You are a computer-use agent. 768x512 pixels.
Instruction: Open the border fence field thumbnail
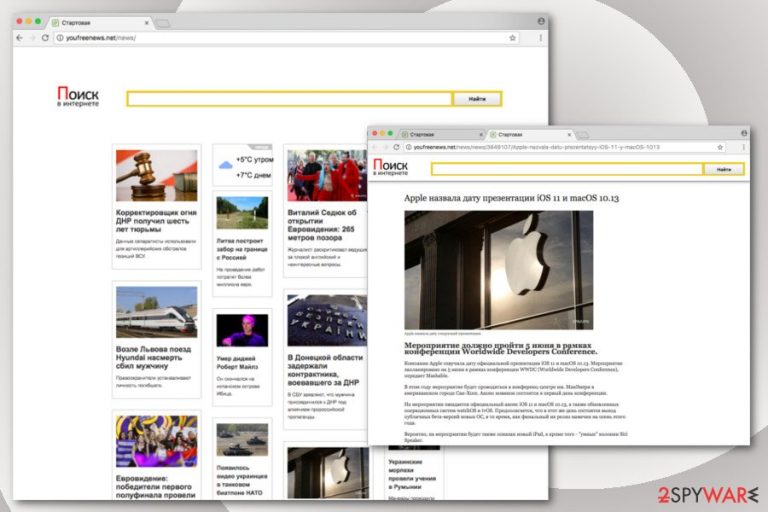(242, 213)
